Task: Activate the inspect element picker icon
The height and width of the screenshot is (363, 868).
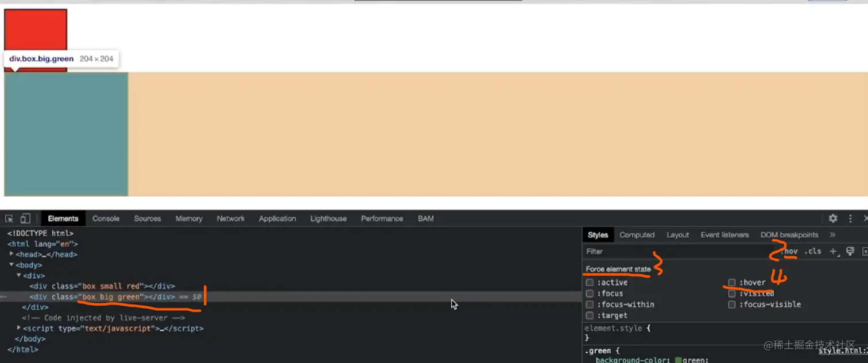Action: pos(9,218)
